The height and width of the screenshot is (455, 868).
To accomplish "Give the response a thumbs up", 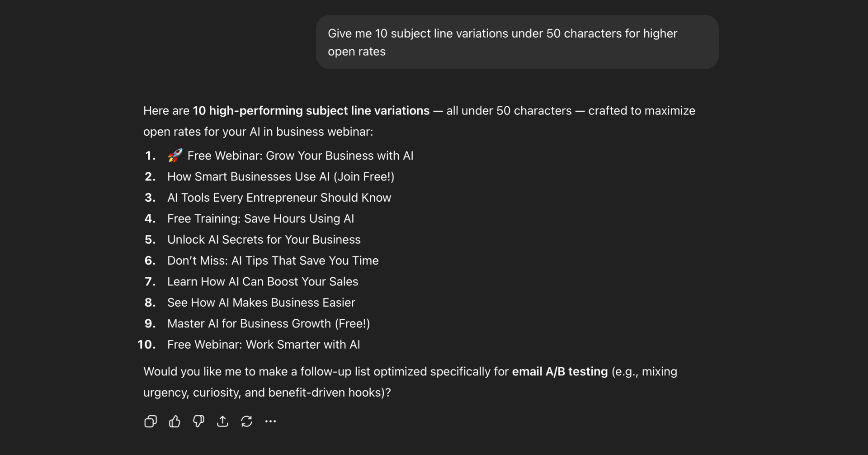I will [175, 421].
